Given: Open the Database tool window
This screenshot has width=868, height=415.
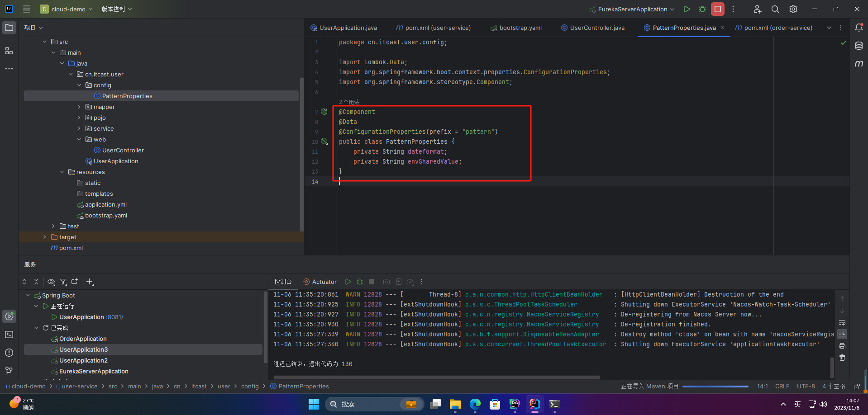Looking at the screenshot, I should coord(858,46).
